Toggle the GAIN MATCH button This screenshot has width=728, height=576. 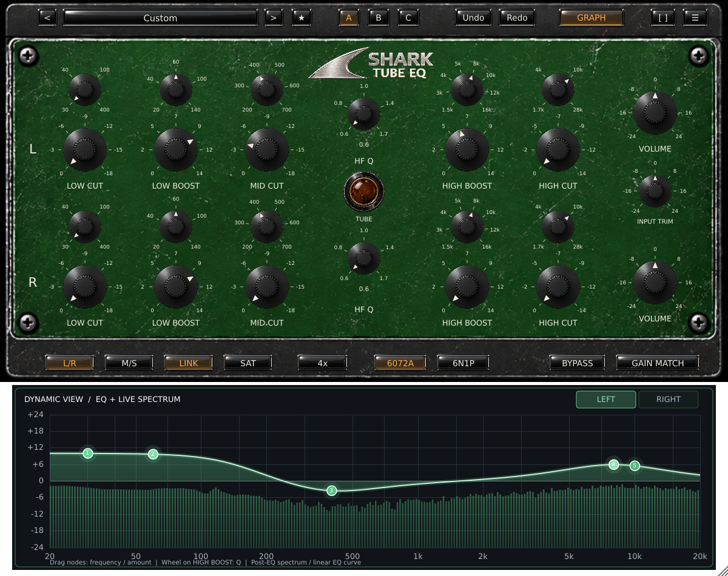click(658, 363)
